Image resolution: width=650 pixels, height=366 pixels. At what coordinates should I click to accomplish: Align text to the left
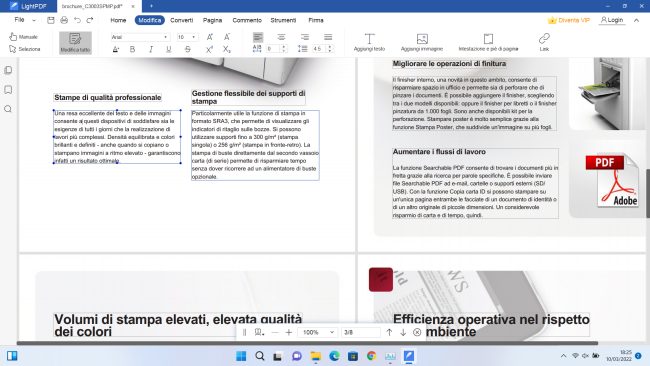click(258, 37)
